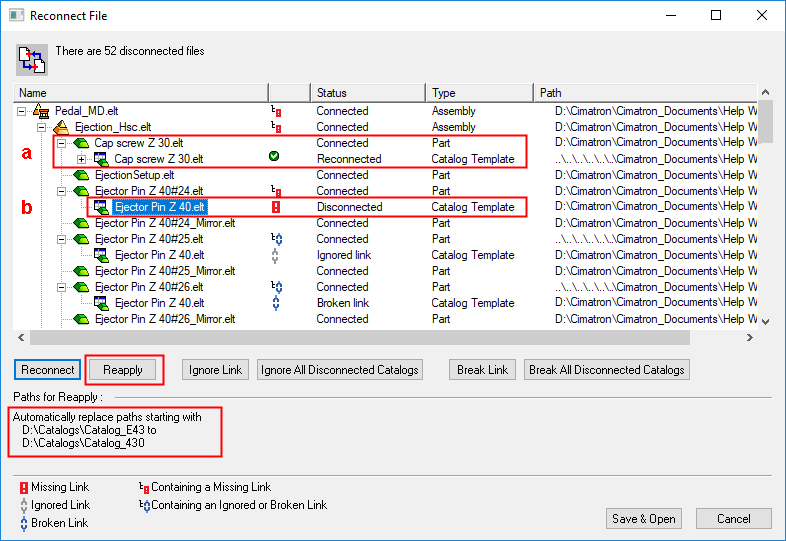Click the Save & Open button
The width and height of the screenshot is (786, 541).
(x=644, y=518)
